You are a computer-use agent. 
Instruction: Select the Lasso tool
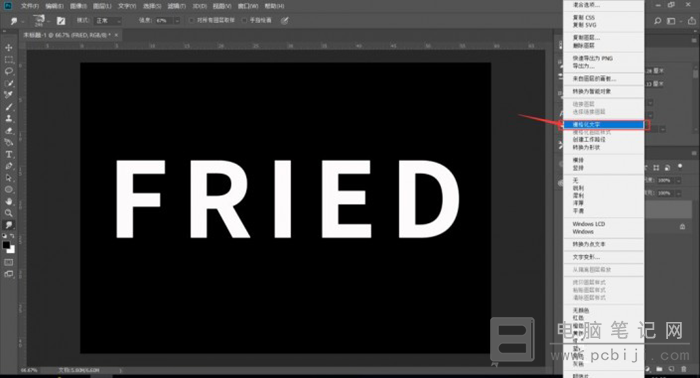[x=8, y=71]
